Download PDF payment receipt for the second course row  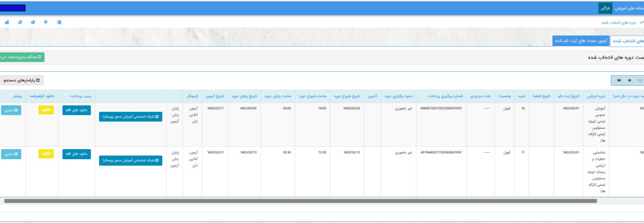(x=77, y=154)
